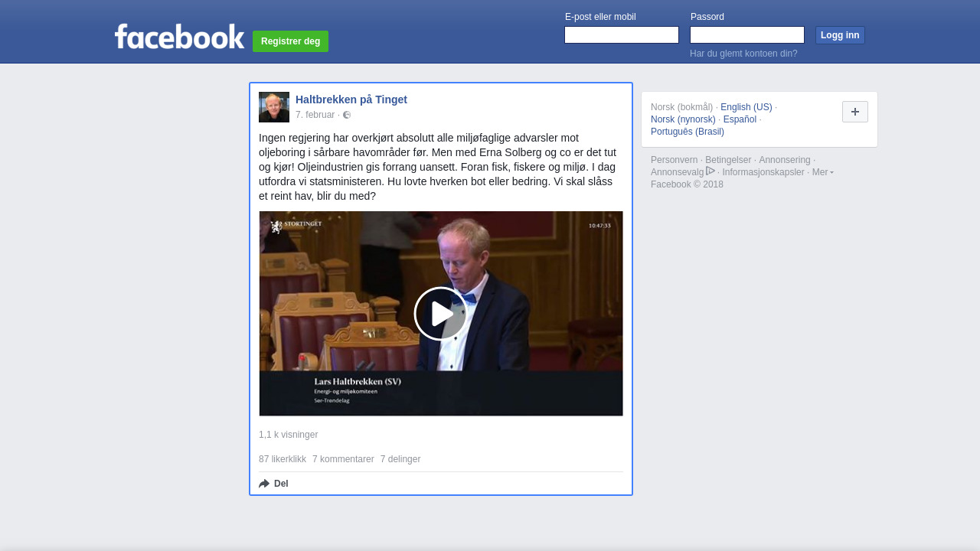The width and height of the screenshot is (980, 551).
Task: Play the Stortinget video
Action: pos(440,314)
